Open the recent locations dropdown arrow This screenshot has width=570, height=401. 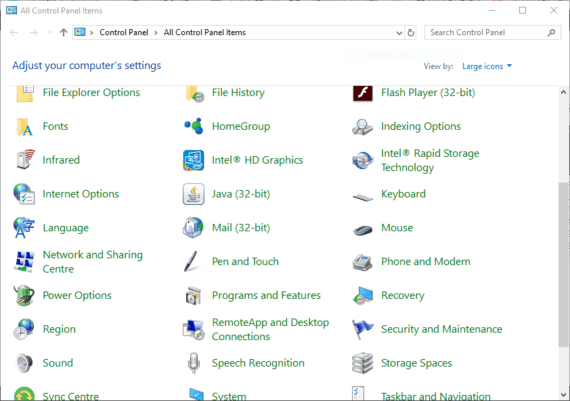tap(49, 33)
